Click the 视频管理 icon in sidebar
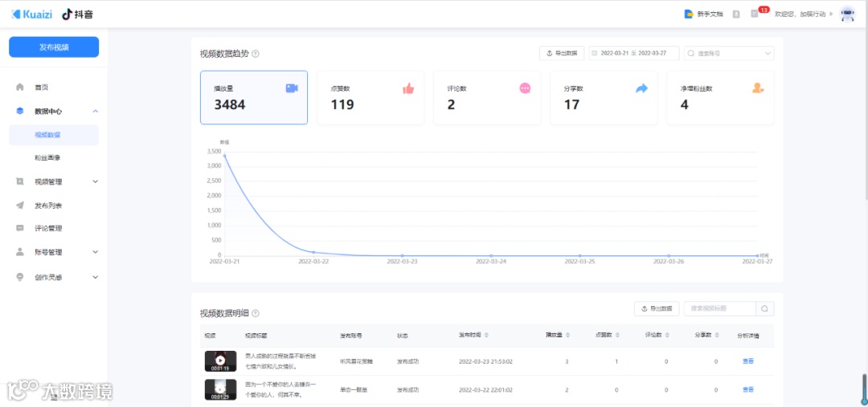This screenshot has height=407, width=868. click(20, 181)
